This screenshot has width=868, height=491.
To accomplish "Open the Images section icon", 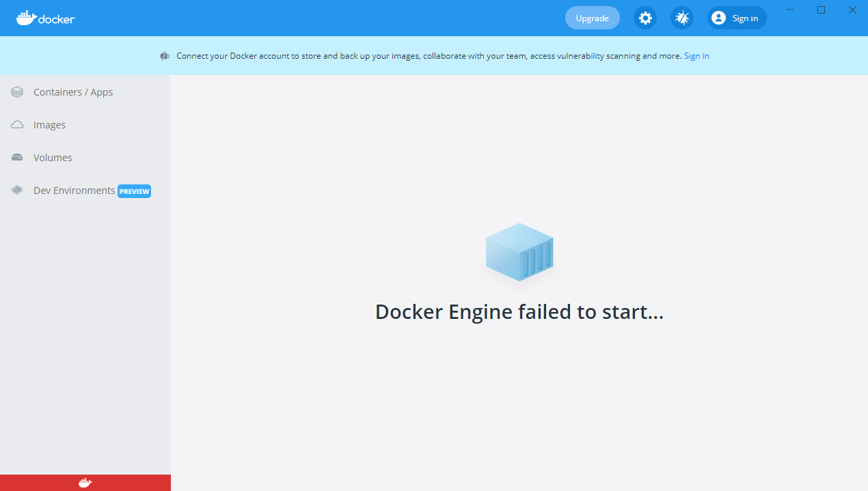I will [16, 124].
